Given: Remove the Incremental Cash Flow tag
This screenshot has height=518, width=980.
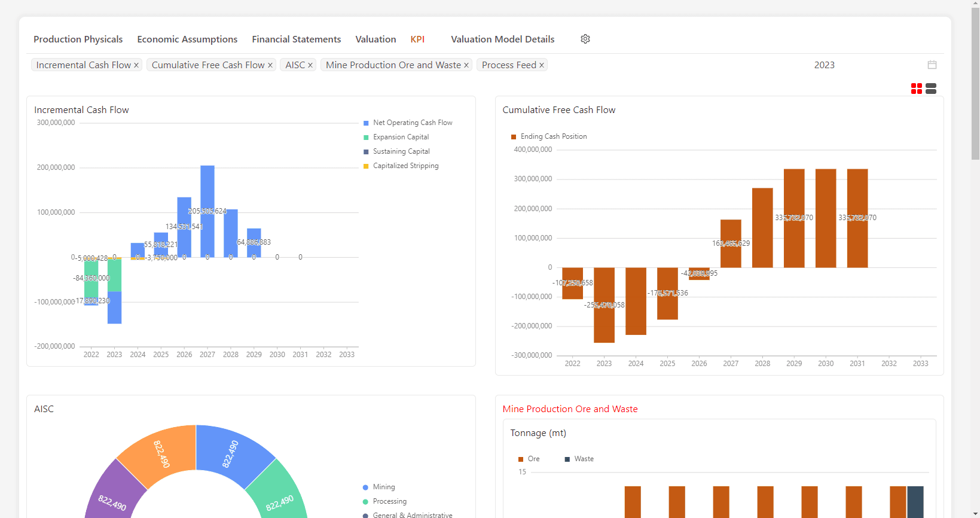Looking at the screenshot, I should click(x=136, y=65).
